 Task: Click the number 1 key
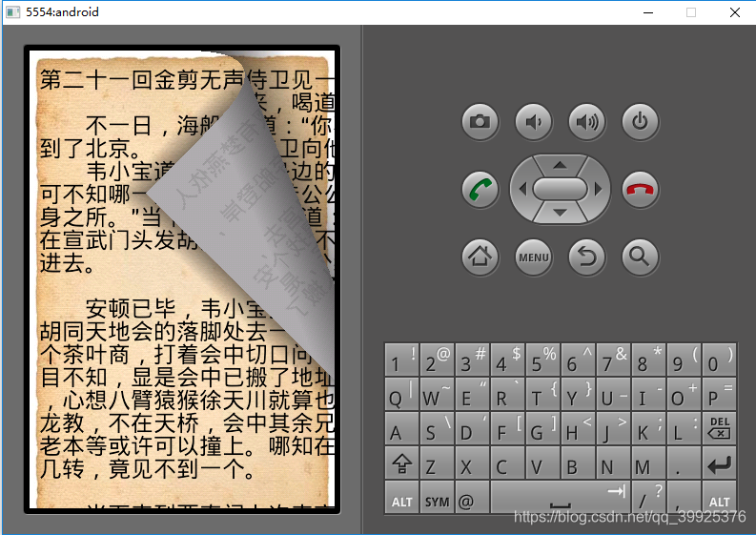point(401,360)
